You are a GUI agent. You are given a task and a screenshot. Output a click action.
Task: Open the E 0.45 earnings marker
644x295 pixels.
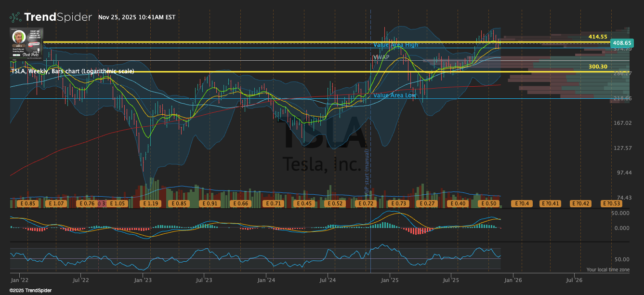tap(303, 204)
